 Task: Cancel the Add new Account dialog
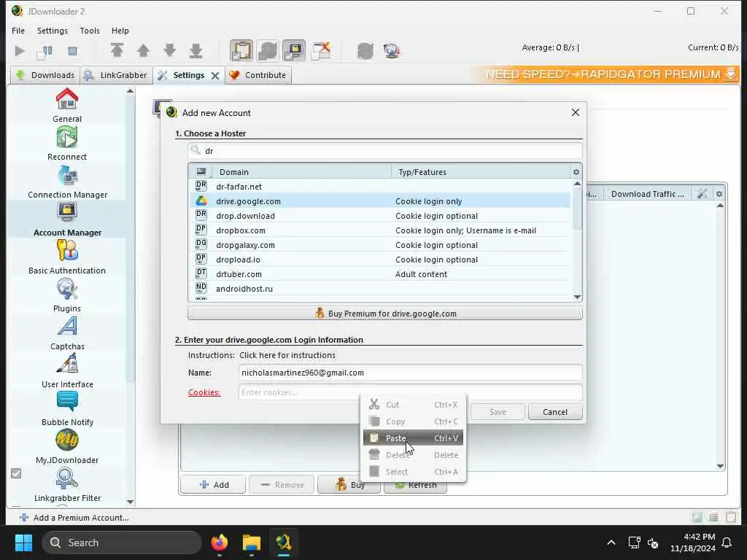[x=555, y=412]
